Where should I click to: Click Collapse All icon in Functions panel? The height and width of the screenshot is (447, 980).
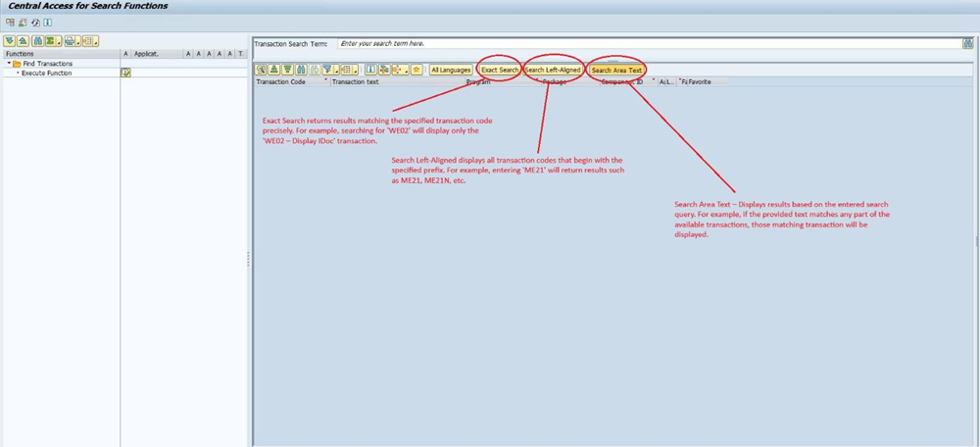[x=22, y=41]
